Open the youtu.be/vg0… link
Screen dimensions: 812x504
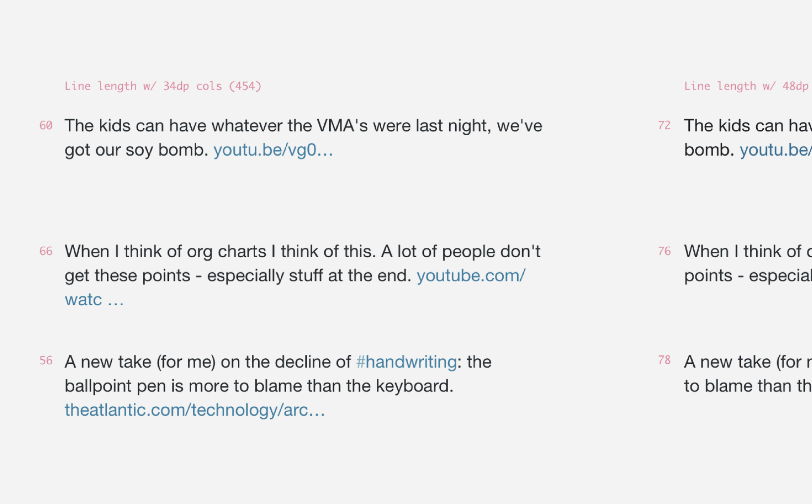click(273, 150)
